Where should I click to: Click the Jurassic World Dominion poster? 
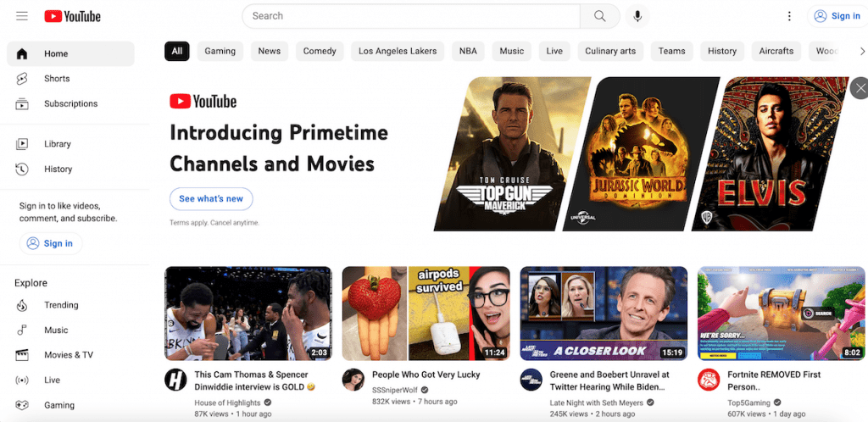(641, 153)
